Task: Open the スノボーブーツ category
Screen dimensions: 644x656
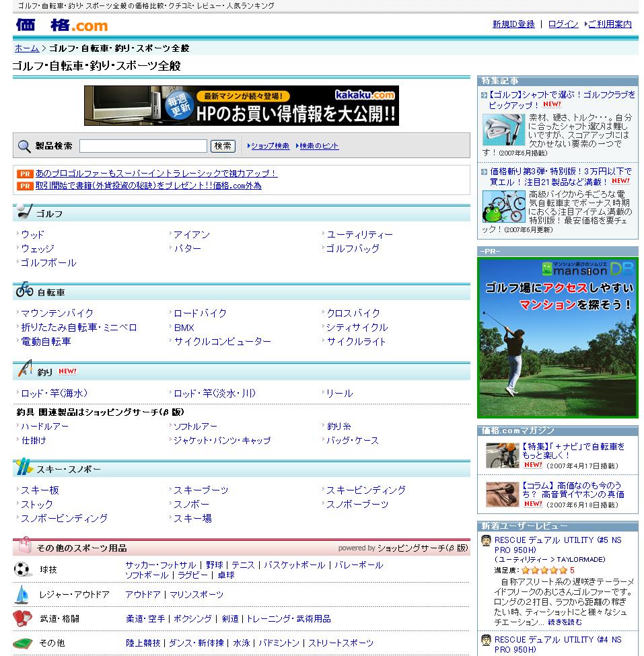Action: (357, 505)
